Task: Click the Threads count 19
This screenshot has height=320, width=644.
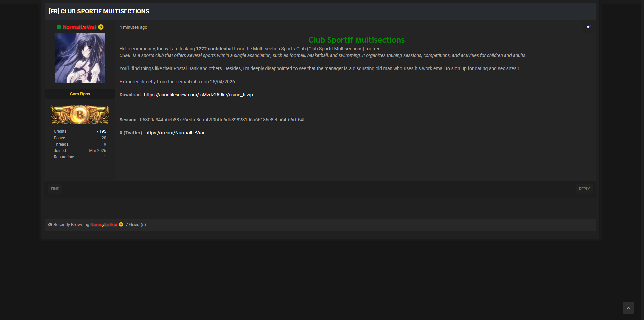Action: coord(104,144)
